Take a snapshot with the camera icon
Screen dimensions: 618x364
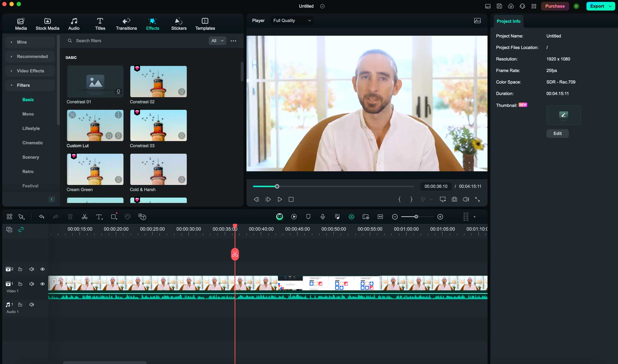click(454, 199)
